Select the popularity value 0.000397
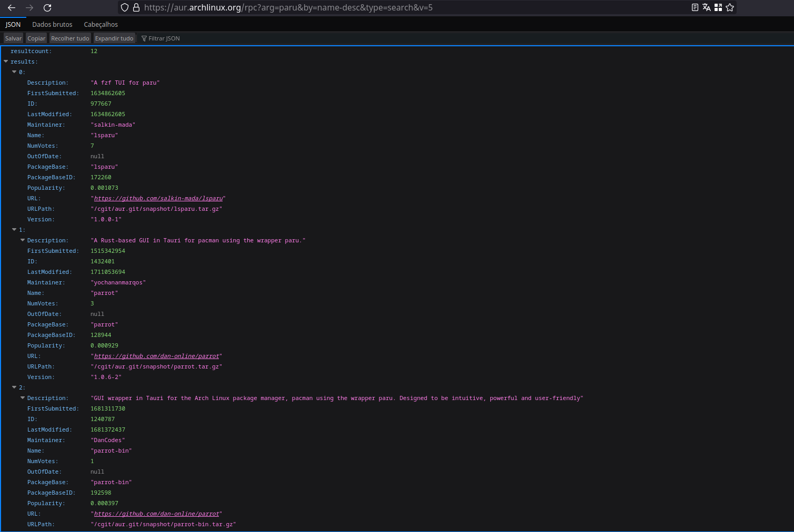The width and height of the screenshot is (794, 532). pos(104,503)
